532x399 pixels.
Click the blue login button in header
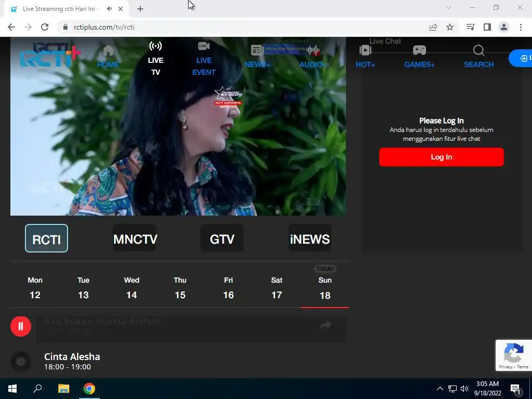[521, 58]
